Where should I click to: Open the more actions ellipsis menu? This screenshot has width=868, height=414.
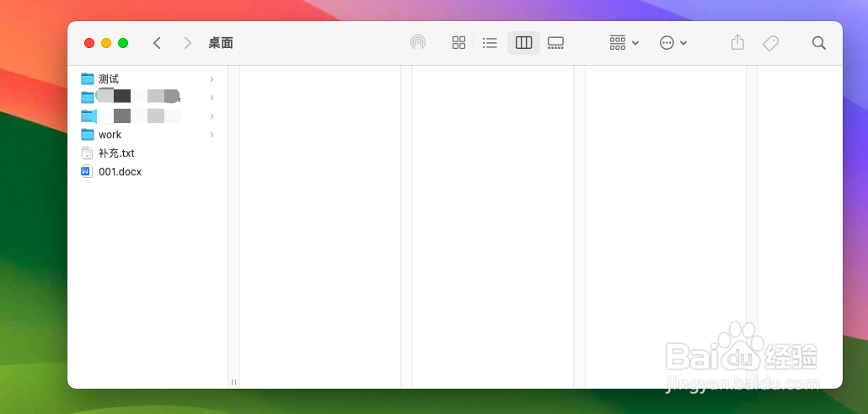pyautogui.click(x=673, y=43)
